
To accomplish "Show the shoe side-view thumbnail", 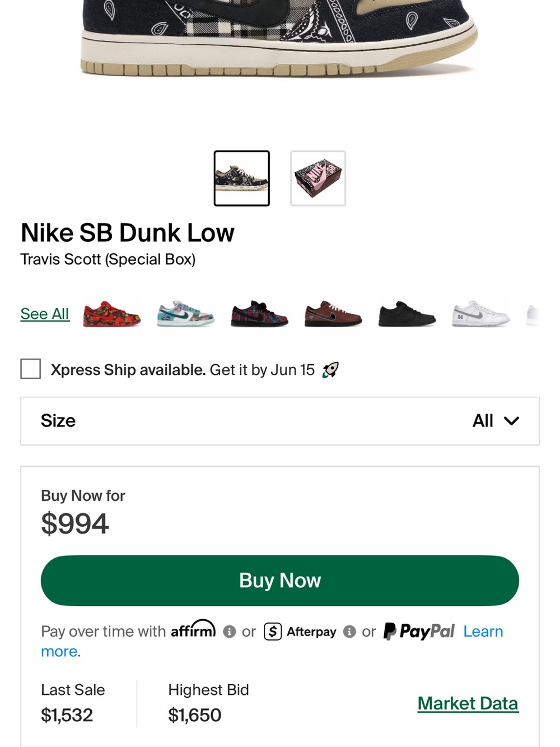I will (x=242, y=178).
